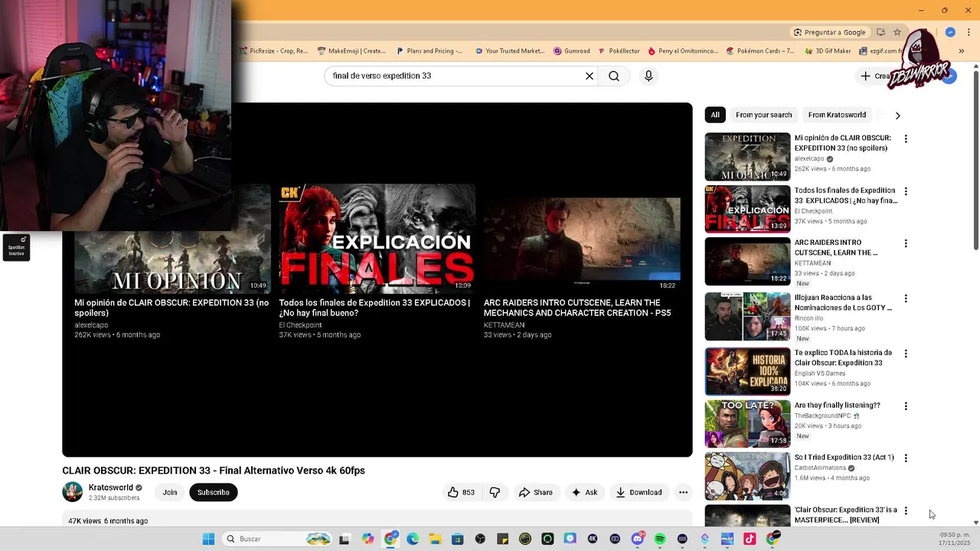Open 3D Gif Maker bookmark
Image resolution: width=980 pixels, height=551 pixels.
(x=828, y=51)
